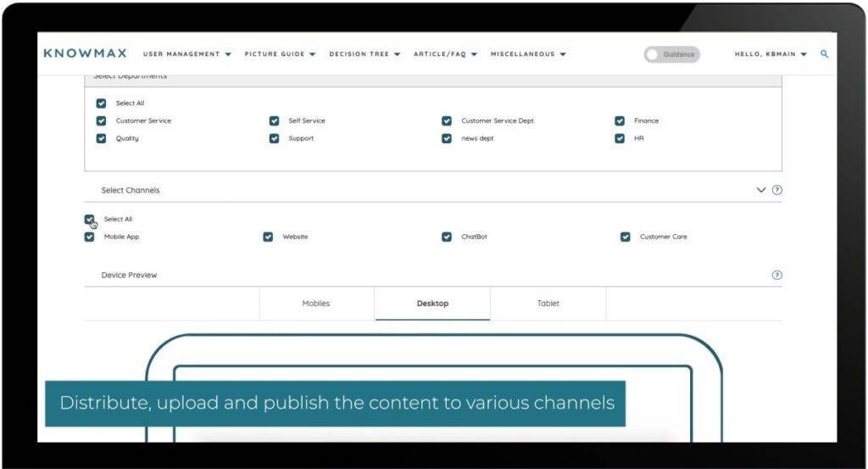Uncheck Self Service checkbox
This screenshot has height=469, width=868.
tap(274, 120)
